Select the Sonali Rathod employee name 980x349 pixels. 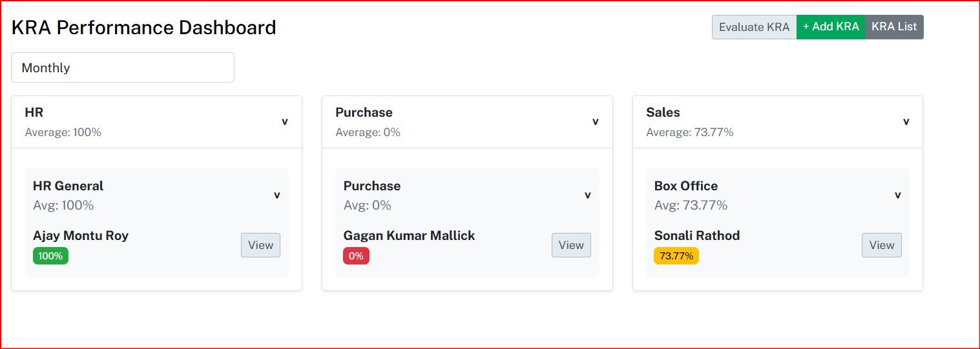(696, 235)
